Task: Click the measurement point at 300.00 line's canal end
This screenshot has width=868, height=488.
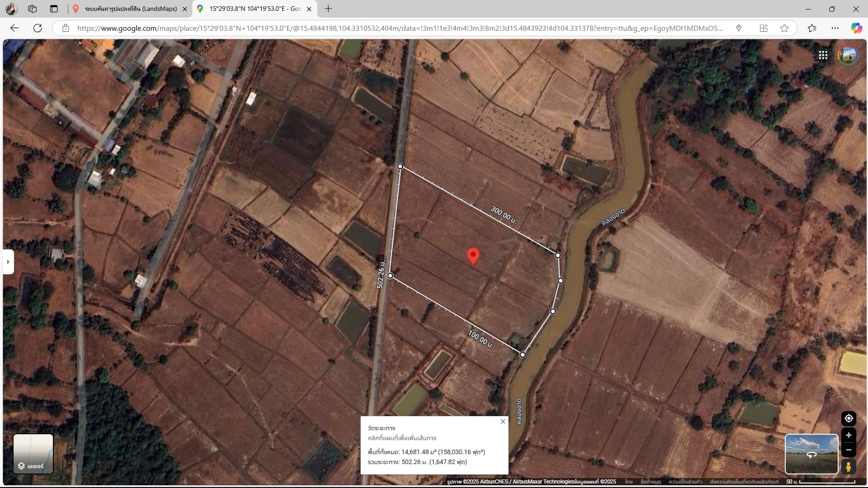Action: pos(558,255)
